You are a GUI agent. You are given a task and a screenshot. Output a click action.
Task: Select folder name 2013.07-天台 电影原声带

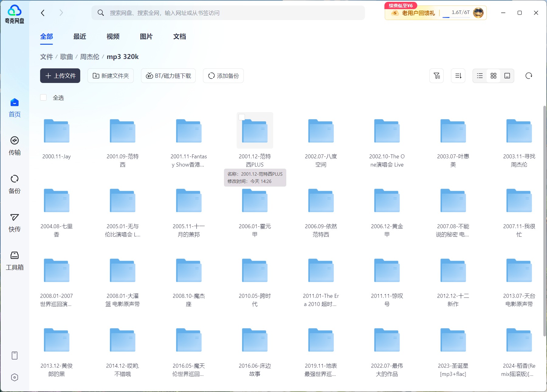point(519,300)
